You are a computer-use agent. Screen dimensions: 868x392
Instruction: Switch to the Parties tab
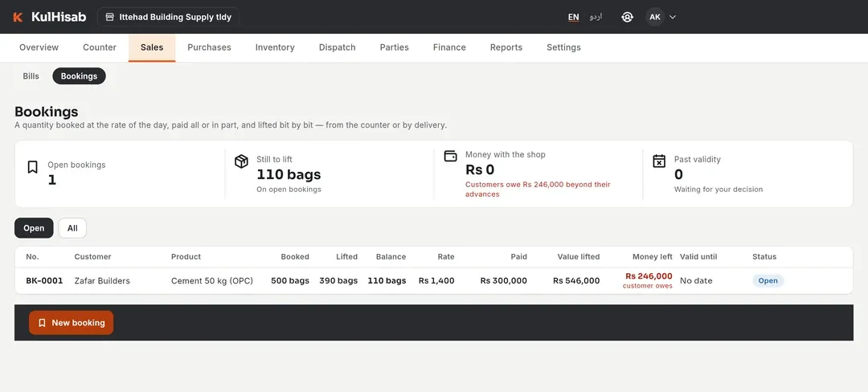(394, 47)
